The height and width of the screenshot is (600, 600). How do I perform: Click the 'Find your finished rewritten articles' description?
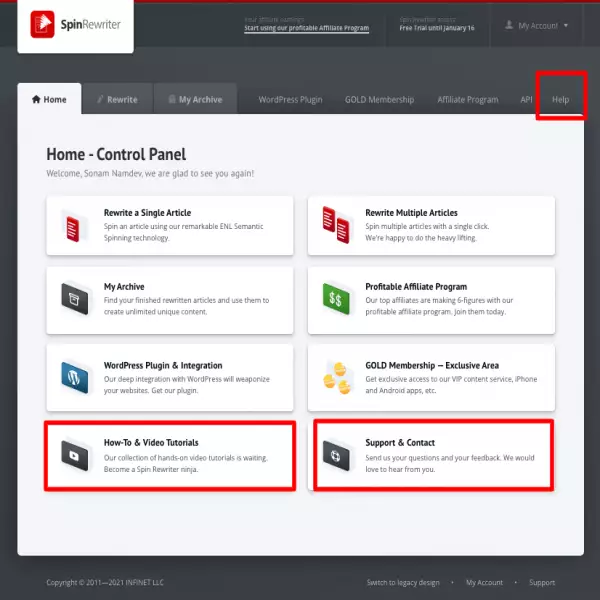coord(186,306)
